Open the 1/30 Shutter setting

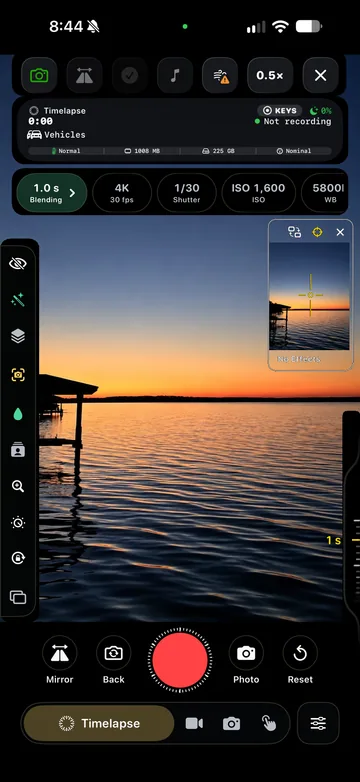(x=186, y=193)
